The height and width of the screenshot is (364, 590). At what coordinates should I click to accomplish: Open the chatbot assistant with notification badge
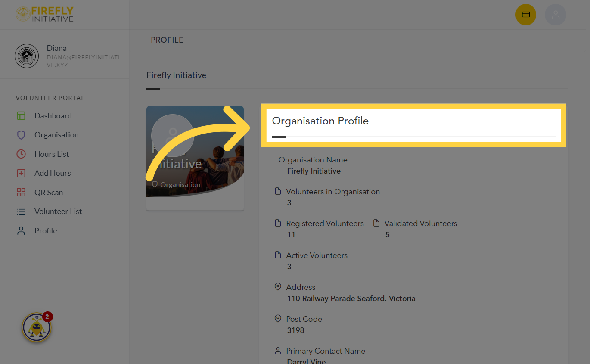36,327
